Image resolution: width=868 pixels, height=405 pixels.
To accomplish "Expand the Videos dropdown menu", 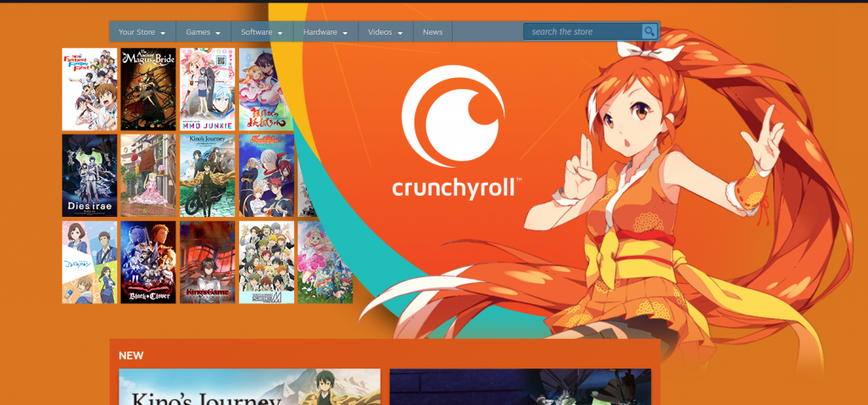I will 386,31.
